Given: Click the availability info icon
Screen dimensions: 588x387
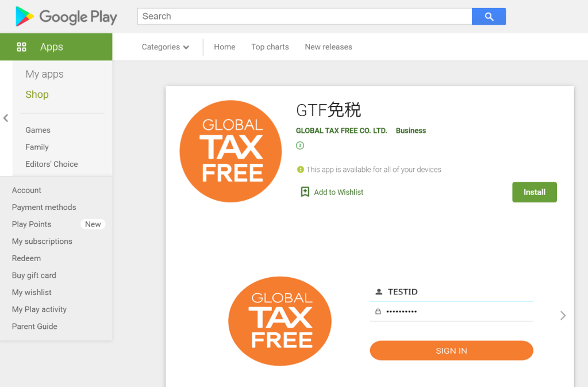Looking at the screenshot, I should 300,170.
